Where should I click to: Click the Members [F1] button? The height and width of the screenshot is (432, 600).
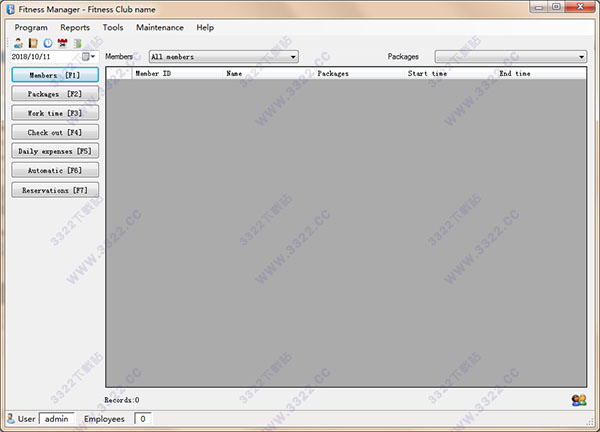point(55,75)
